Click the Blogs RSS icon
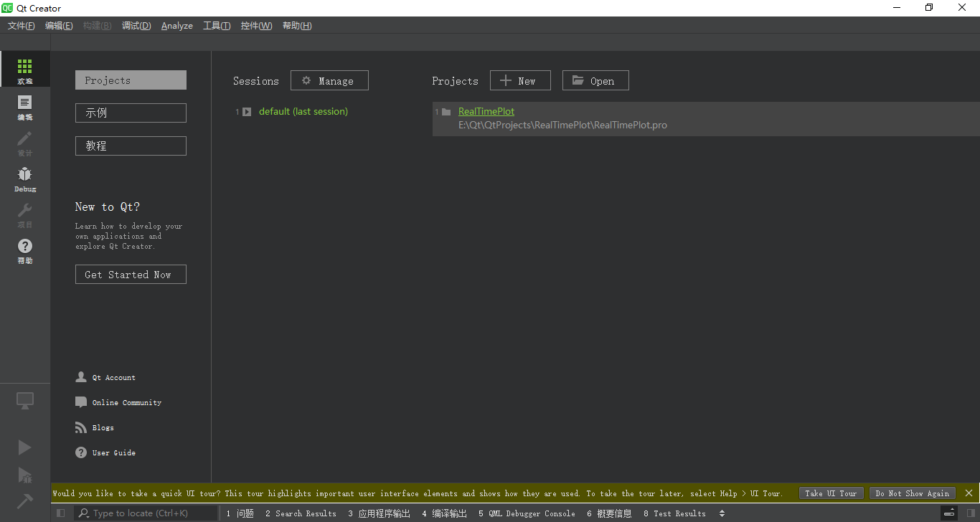Image resolution: width=980 pixels, height=522 pixels. pyautogui.click(x=81, y=427)
